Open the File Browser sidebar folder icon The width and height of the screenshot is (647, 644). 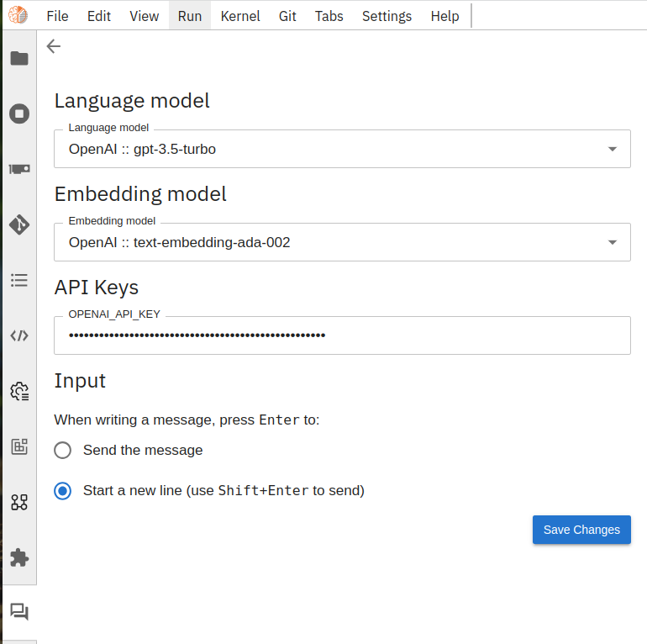(19, 58)
